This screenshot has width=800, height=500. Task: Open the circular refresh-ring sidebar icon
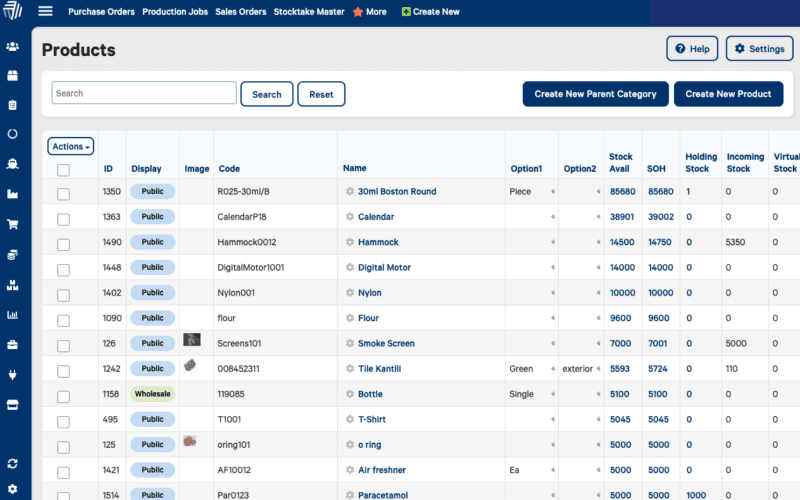point(12,134)
